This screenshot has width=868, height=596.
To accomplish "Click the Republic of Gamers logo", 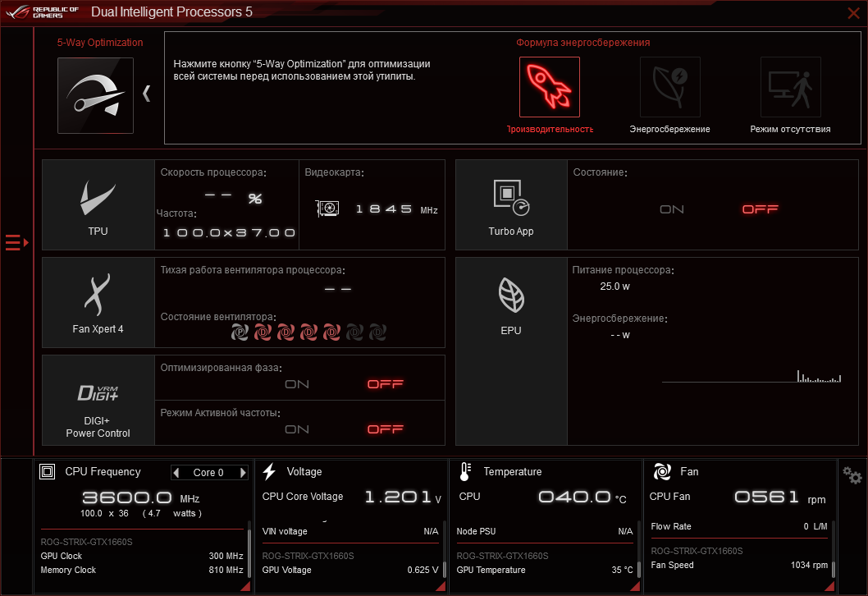I will [x=42, y=12].
